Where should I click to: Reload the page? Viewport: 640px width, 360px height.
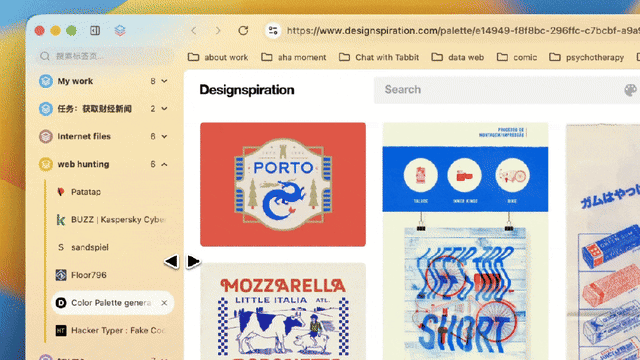point(243,31)
